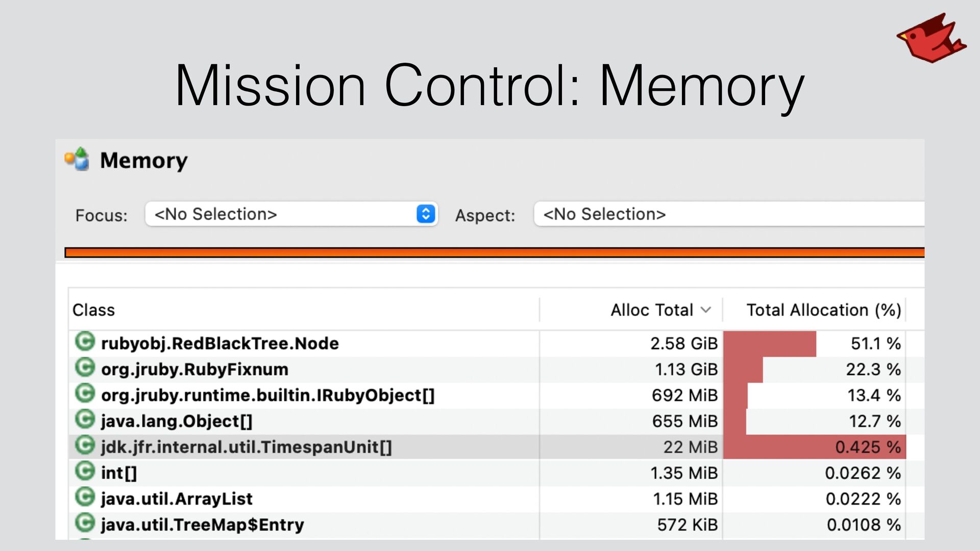Select the org.jruby.RubyFixnum row
Screen dimensions: 980x551
[194, 369]
